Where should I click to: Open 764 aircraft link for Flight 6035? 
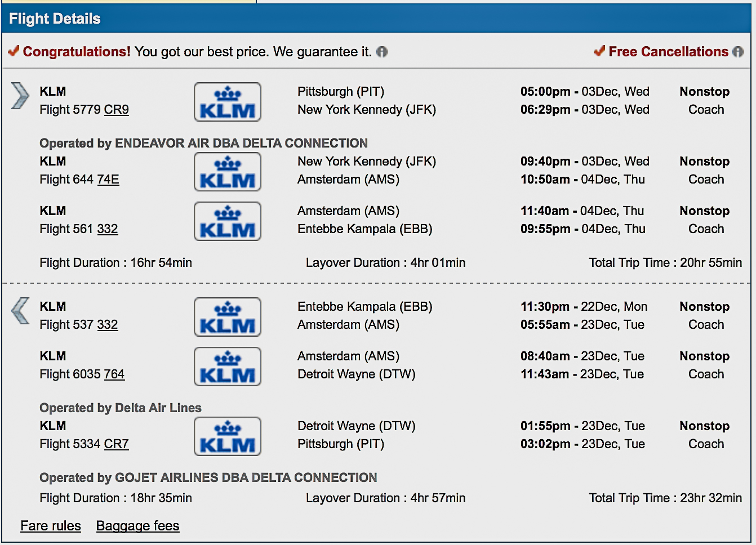point(114,374)
